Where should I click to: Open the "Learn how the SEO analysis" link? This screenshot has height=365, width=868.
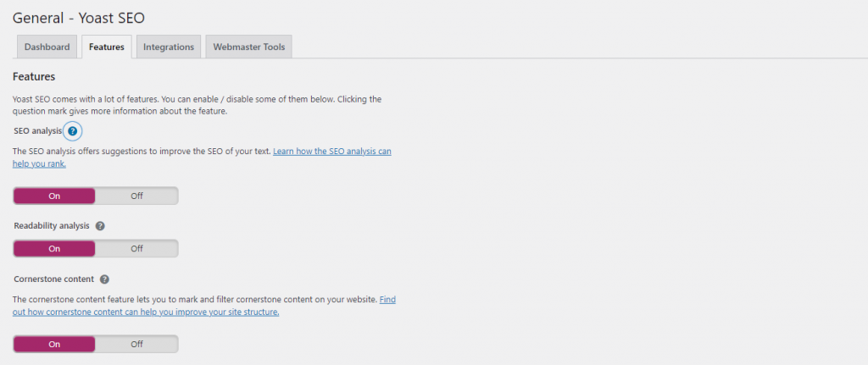331,152
